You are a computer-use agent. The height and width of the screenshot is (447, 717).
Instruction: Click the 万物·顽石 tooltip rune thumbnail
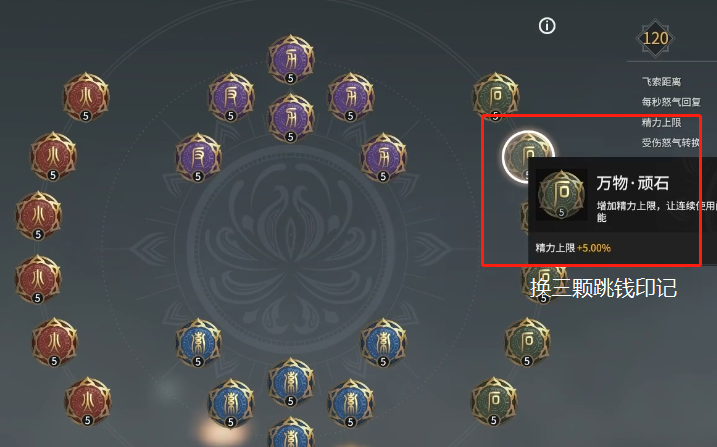click(x=562, y=195)
